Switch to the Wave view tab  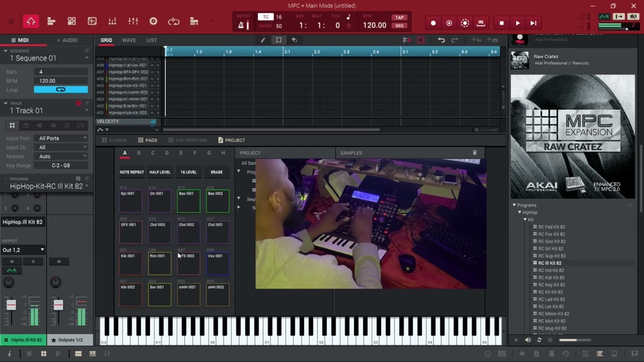coord(129,40)
